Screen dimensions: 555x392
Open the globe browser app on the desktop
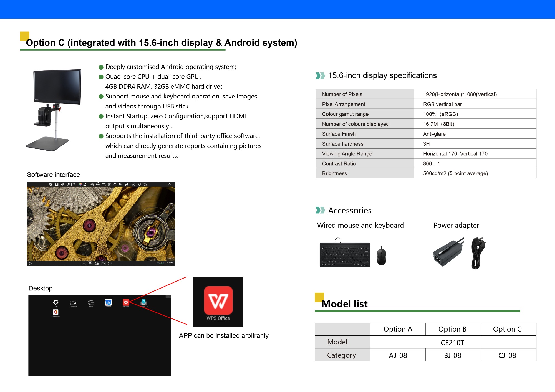(x=91, y=302)
